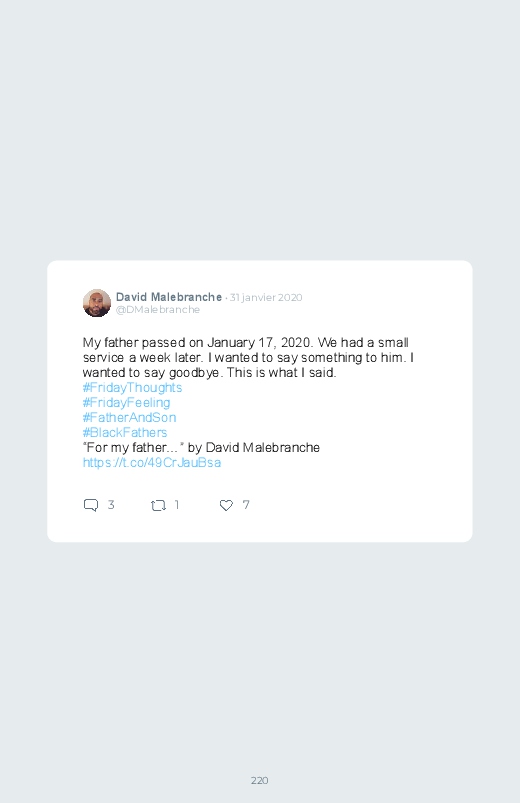Click the reply speech bubble icon

pyautogui.click(x=91, y=505)
